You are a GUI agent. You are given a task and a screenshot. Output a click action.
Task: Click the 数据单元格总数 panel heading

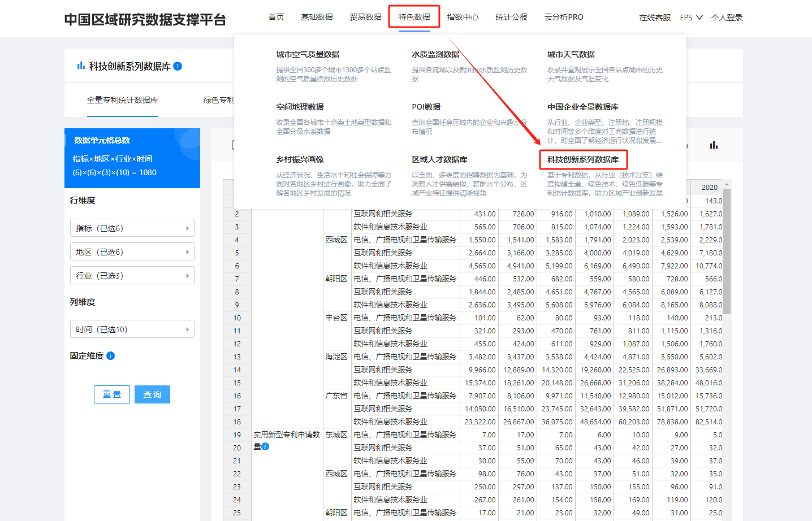click(102, 140)
